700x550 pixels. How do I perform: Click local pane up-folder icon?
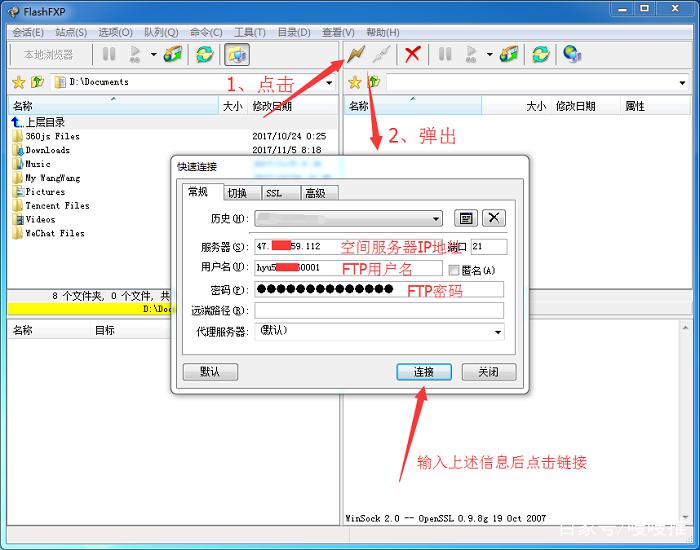tap(38, 82)
